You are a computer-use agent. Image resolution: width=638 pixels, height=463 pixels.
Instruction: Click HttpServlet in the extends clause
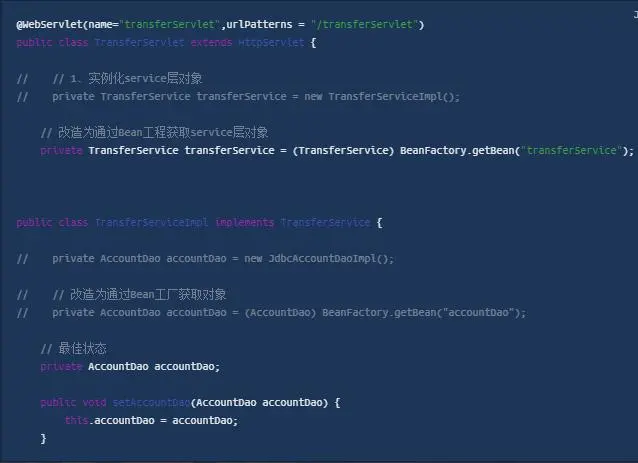(x=271, y=42)
